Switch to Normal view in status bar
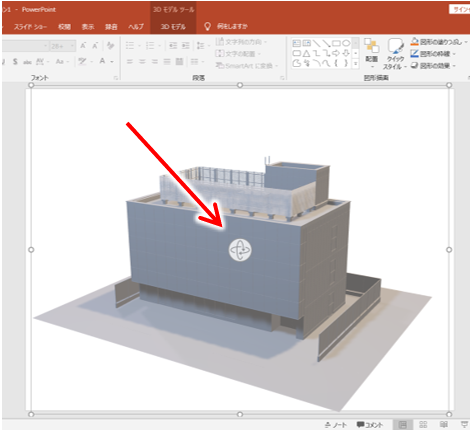This screenshot has width=476, height=430. coord(403,425)
